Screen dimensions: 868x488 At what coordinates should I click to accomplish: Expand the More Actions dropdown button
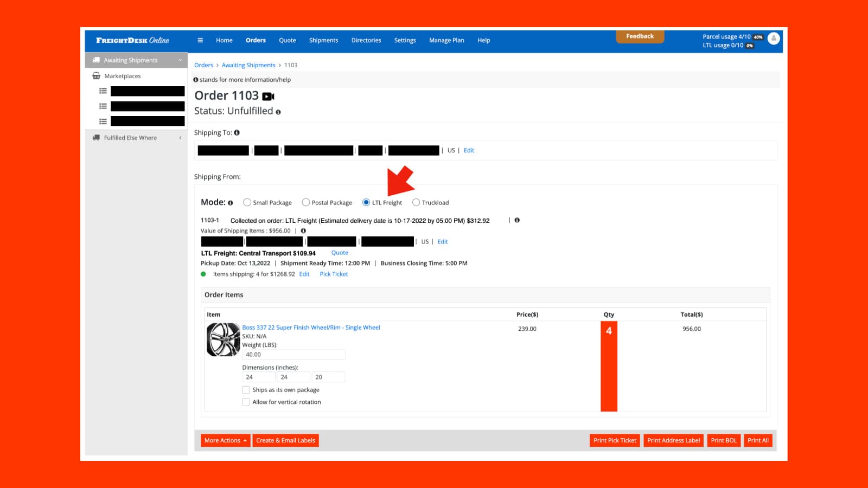225,440
